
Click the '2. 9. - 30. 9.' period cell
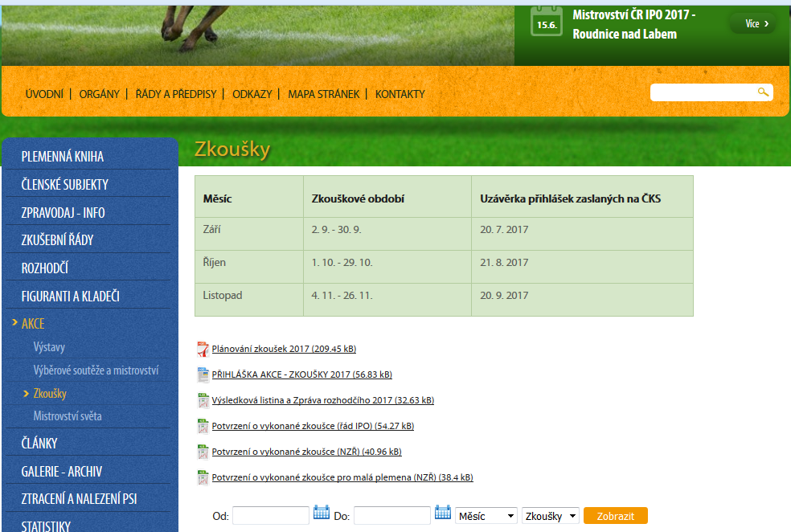387,234
